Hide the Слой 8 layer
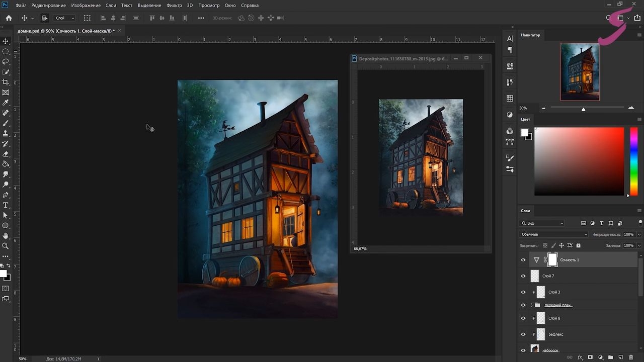 (x=523, y=318)
